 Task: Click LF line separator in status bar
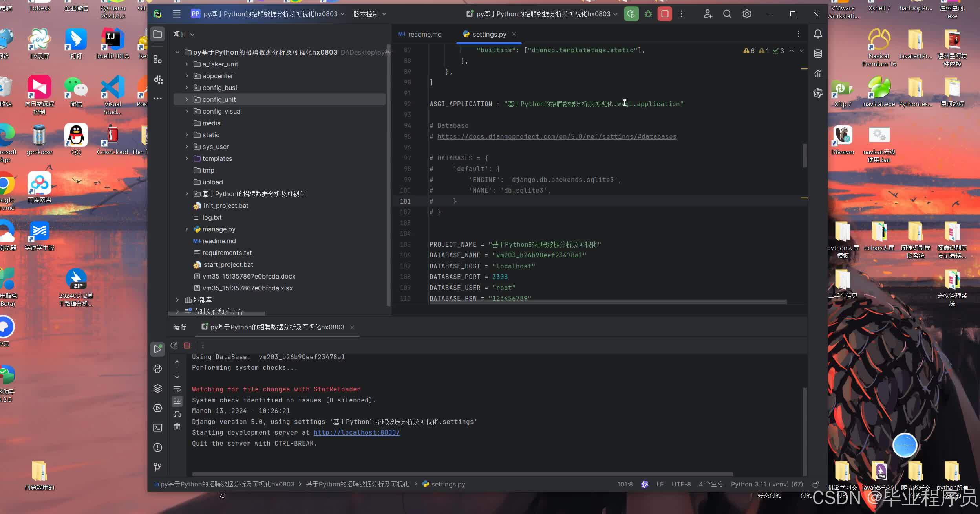point(660,484)
